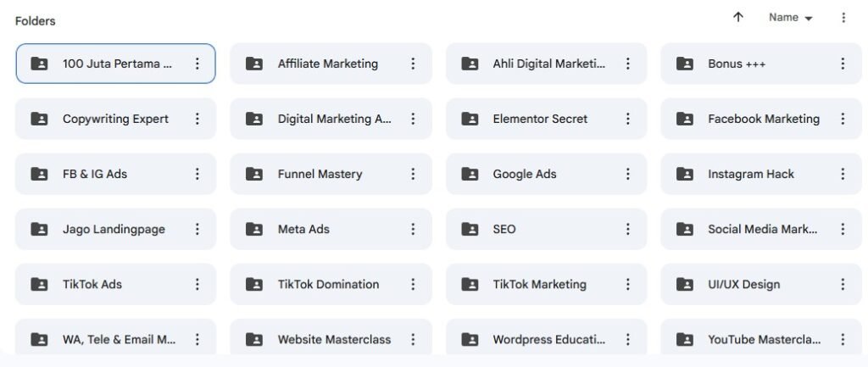Open more actions for TikTok Domination folder

click(x=413, y=284)
